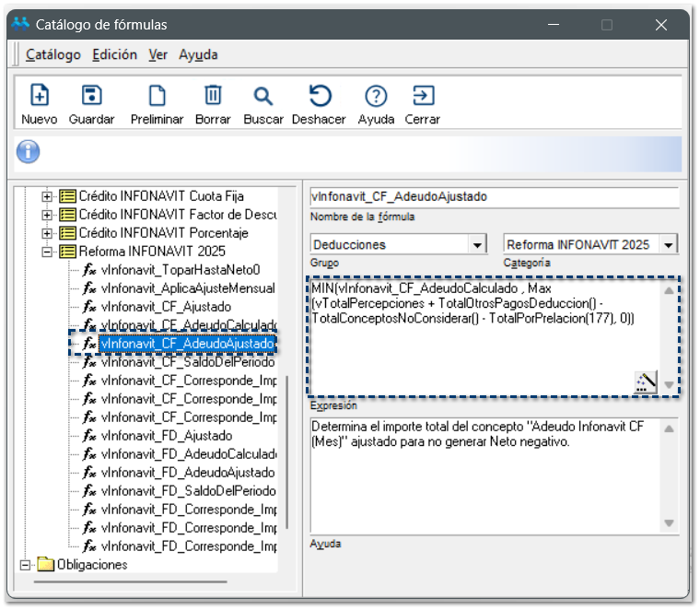Screen dimensions: 700x610
Task: Click the blue information icon
Action: point(29,151)
